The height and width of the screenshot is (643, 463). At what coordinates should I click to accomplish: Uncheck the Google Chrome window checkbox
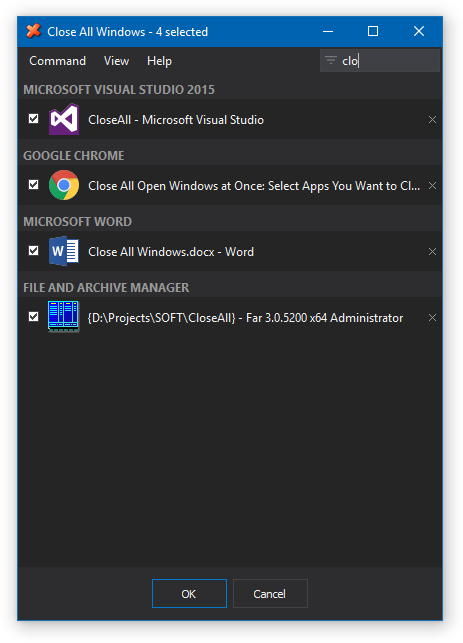pyautogui.click(x=34, y=185)
